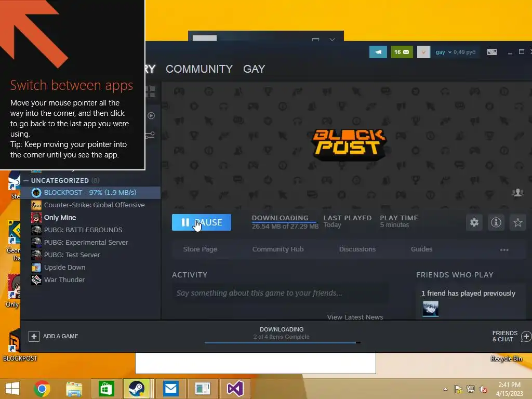Click the muted volume tray icon

tap(483, 389)
